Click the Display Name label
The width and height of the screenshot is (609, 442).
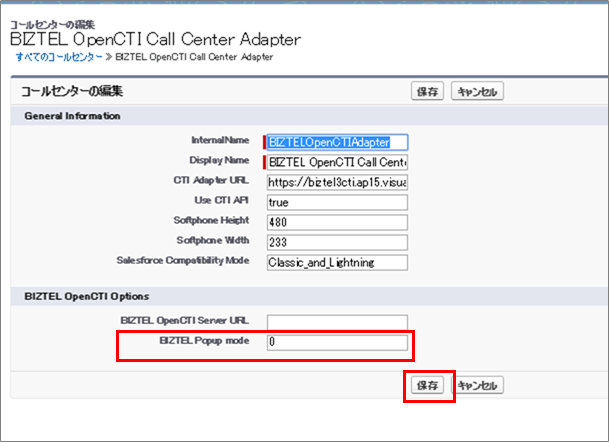click(219, 160)
